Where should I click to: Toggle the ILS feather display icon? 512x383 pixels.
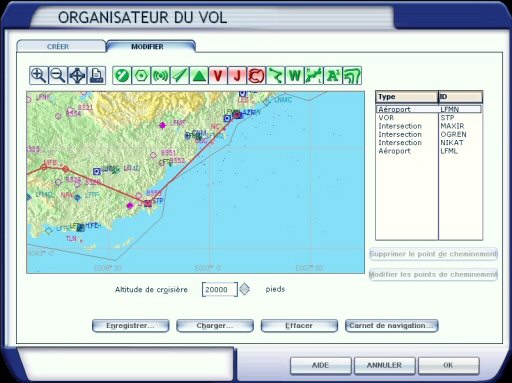180,75
